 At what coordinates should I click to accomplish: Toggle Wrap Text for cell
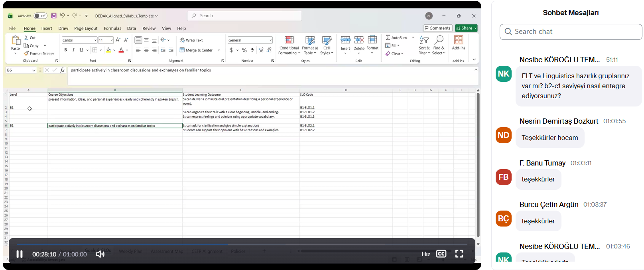pos(191,40)
